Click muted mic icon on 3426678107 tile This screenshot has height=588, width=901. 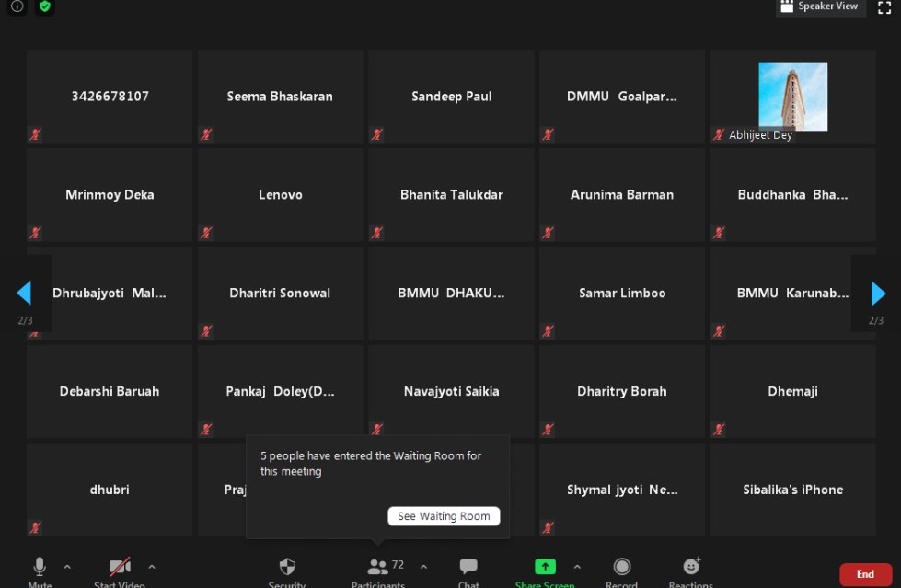(36, 134)
